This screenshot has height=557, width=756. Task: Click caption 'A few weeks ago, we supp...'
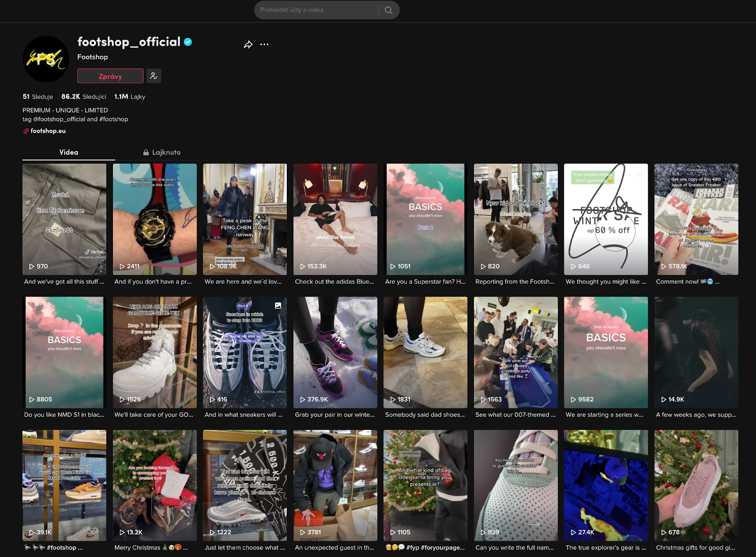coord(696,415)
